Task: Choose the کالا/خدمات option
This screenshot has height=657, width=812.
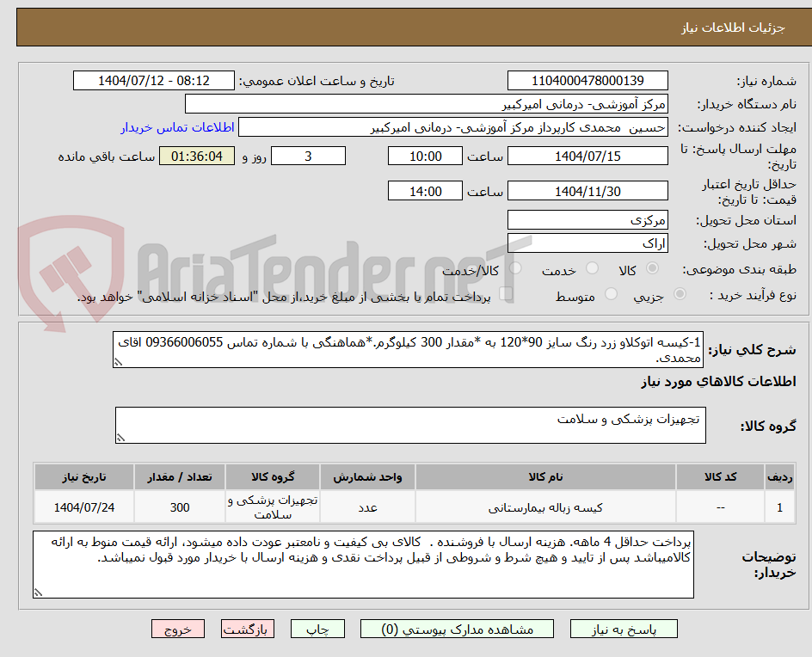Action: click(515, 267)
